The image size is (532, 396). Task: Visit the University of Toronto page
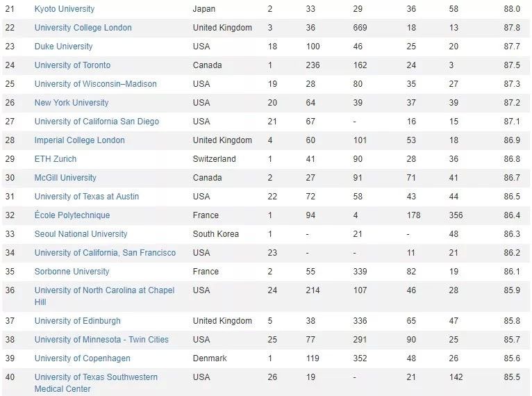(73, 65)
